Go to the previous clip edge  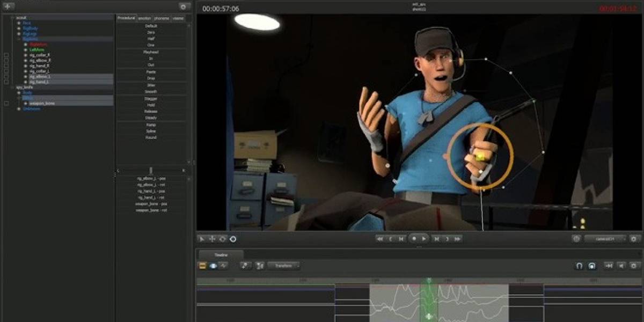(401, 239)
